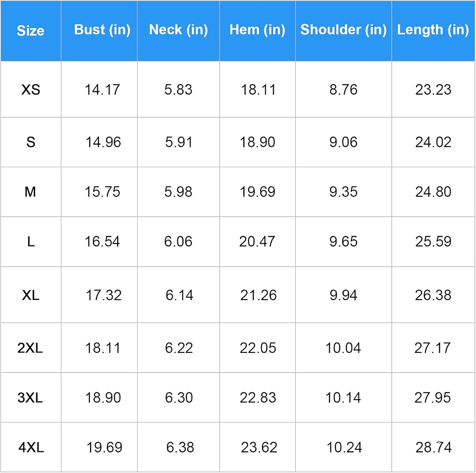This screenshot has width=476, height=473.
Task: Click the Length (in) column header
Action: (x=433, y=30)
